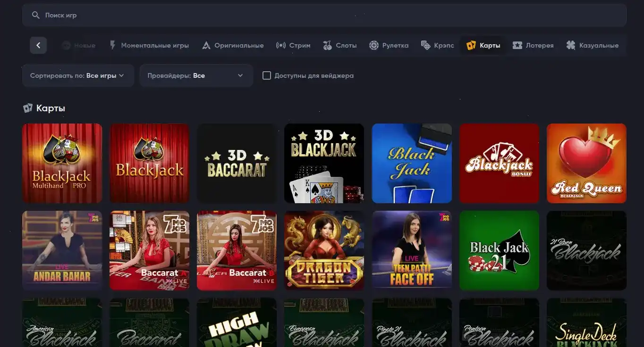Click inside the Поиск игр search field
Screen dimensions: 644x347
(142, 15)
